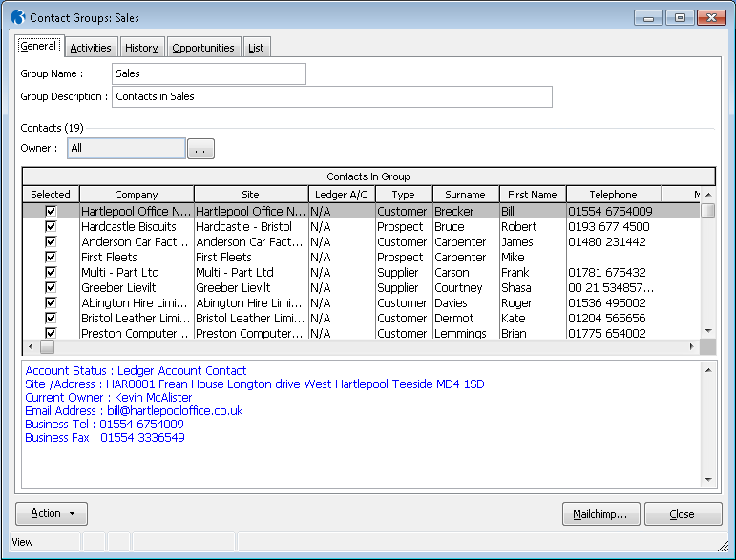The width and height of the screenshot is (736, 560).
Task: Click the Owner field showing All
Action: coord(126,149)
